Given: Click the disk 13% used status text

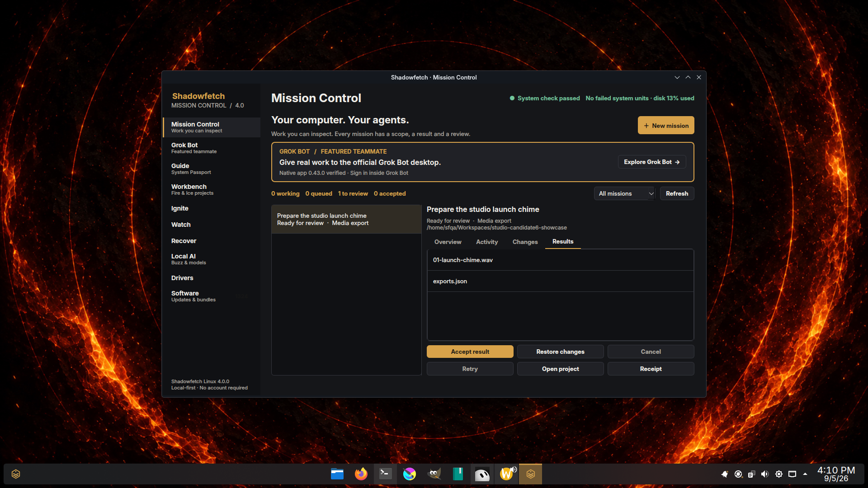Looking at the screenshot, I should click(674, 98).
